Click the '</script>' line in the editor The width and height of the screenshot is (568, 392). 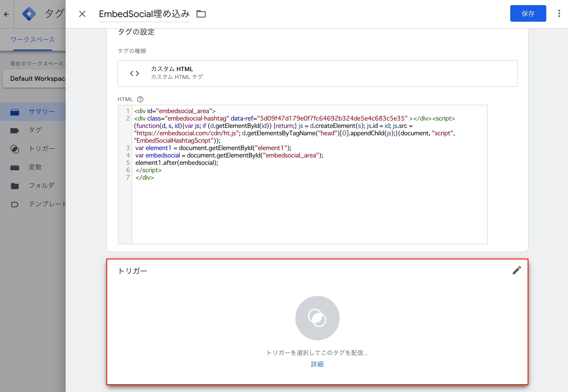(x=148, y=170)
